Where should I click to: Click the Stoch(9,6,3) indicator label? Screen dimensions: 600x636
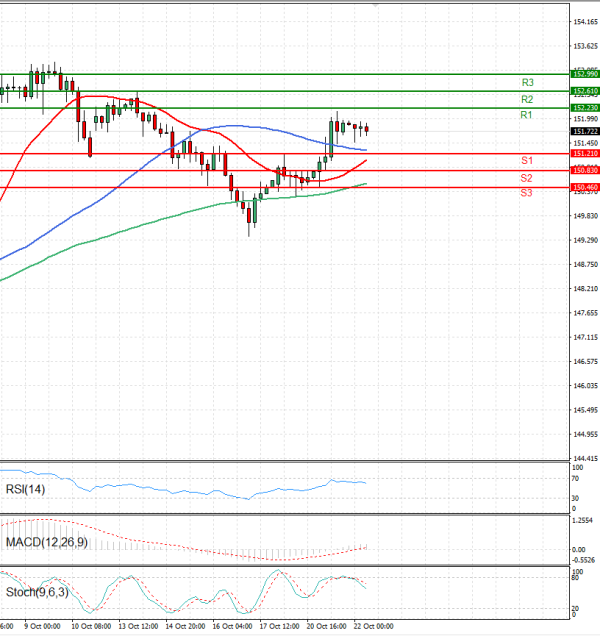(x=36, y=593)
